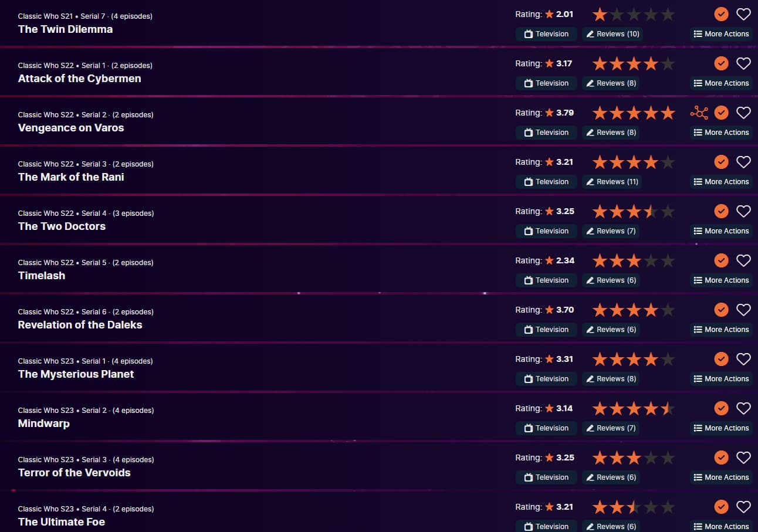Open More Actions for Mindwarp
The height and width of the screenshot is (532, 758).
(x=721, y=428)
